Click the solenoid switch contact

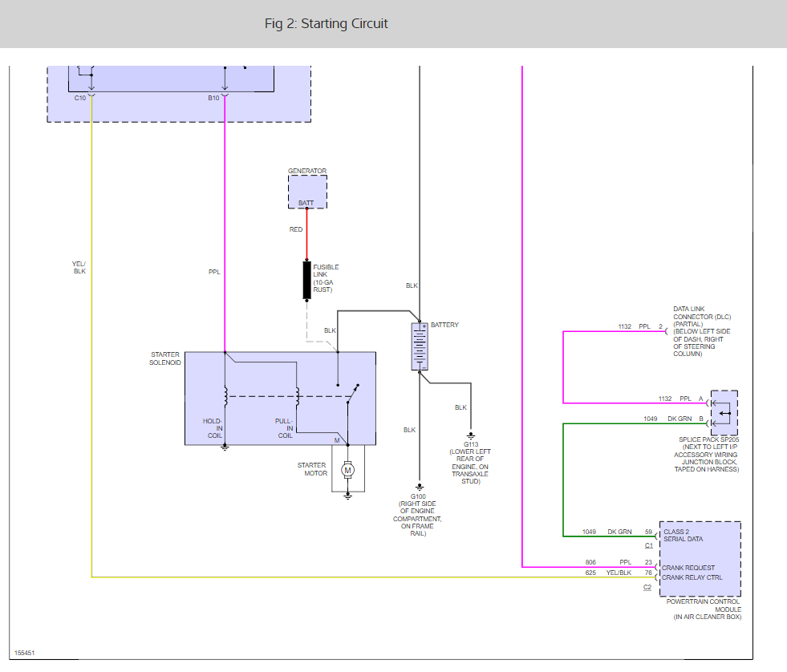pyautogui.click(x=352, y=394)
